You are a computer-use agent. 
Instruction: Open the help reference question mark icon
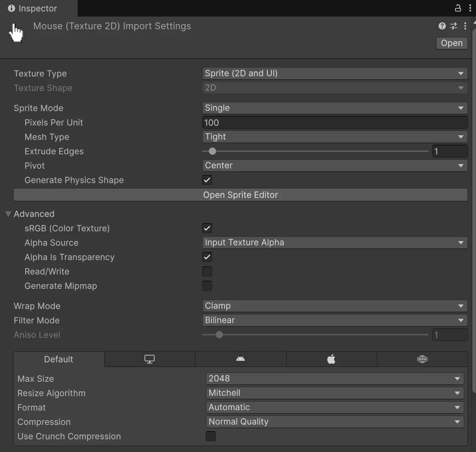coord(442,26)
